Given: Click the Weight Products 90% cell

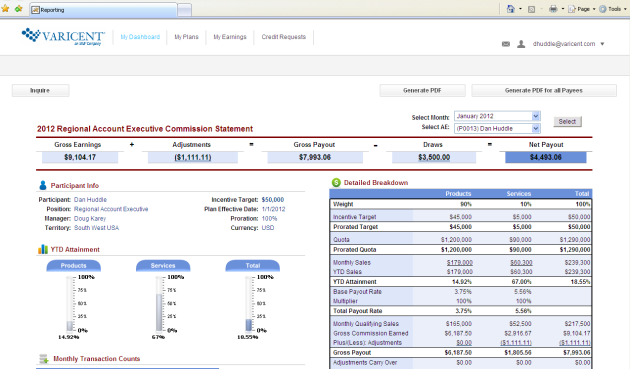Looking at the screenshot, I should [x=466, y=204].
